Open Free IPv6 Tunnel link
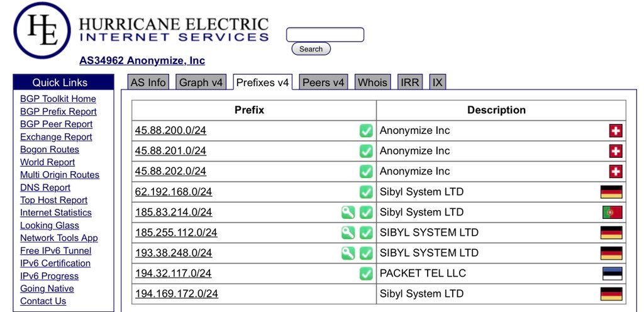 tap(56, 251)
